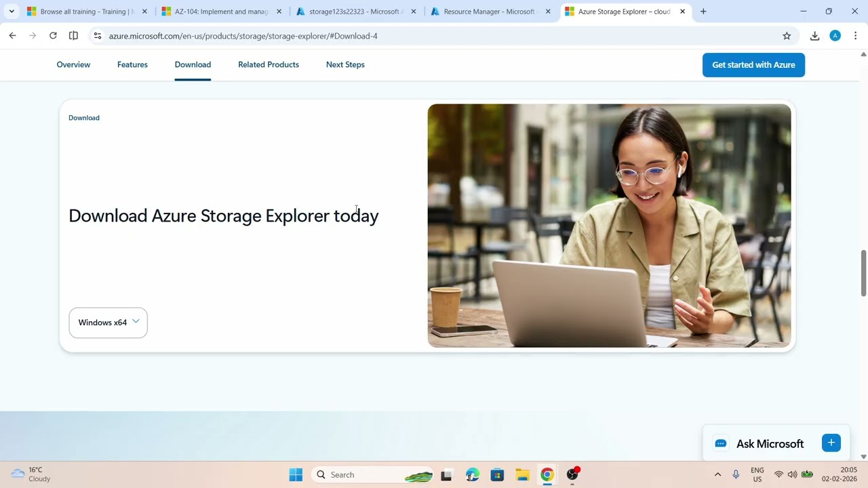Switch to Google Chrome in taskbar

[x=547, y=475]
